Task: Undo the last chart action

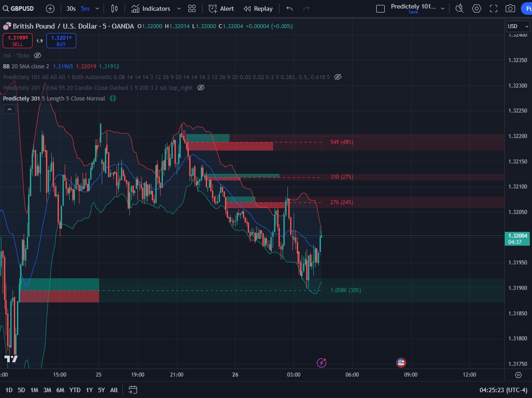Action: (289, 8)
